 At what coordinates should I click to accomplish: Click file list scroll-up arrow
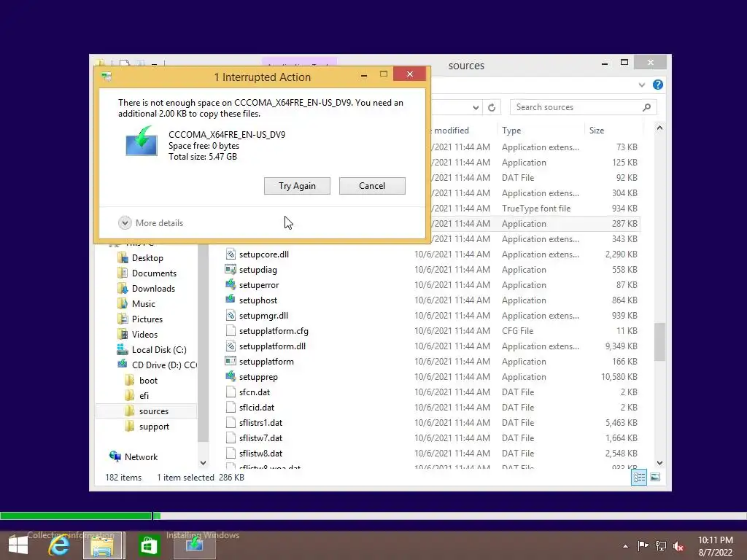(659, 128)
